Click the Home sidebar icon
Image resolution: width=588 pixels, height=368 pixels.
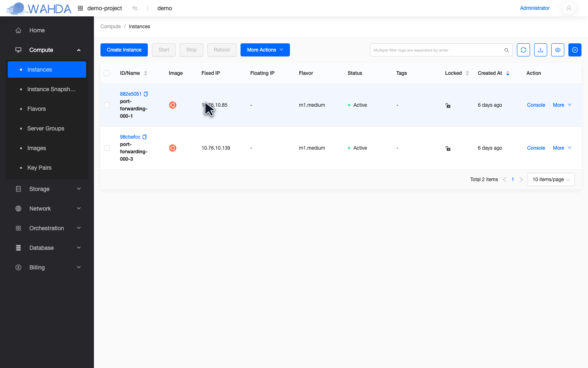(x=18, y=30)
